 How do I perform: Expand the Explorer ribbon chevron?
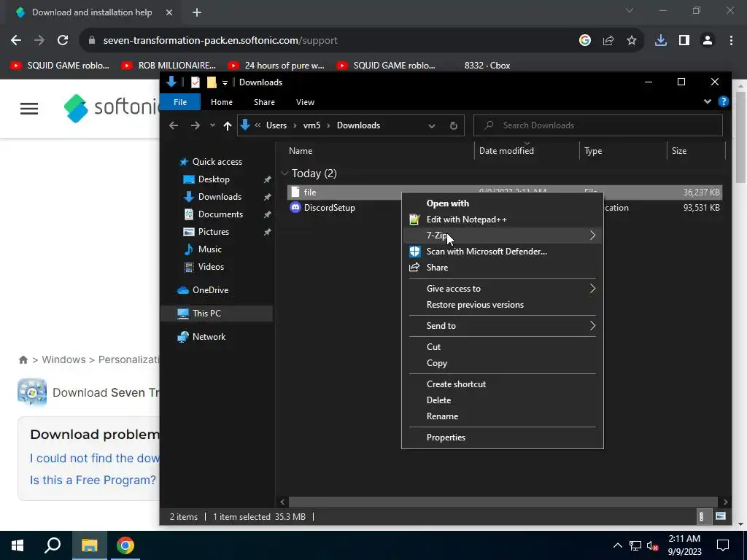(708, 101)
